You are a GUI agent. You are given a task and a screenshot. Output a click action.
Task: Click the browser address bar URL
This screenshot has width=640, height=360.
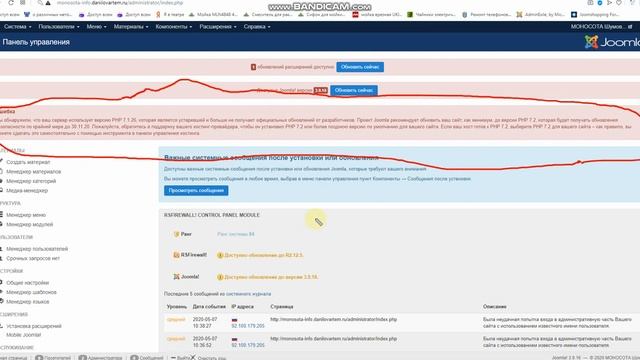[120, 3]
